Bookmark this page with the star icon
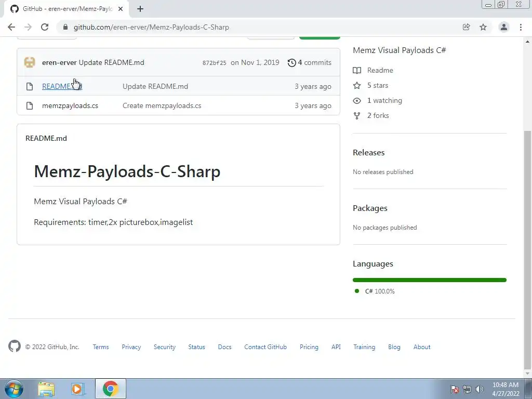532x399 pixels. click(x=483, y=27)
